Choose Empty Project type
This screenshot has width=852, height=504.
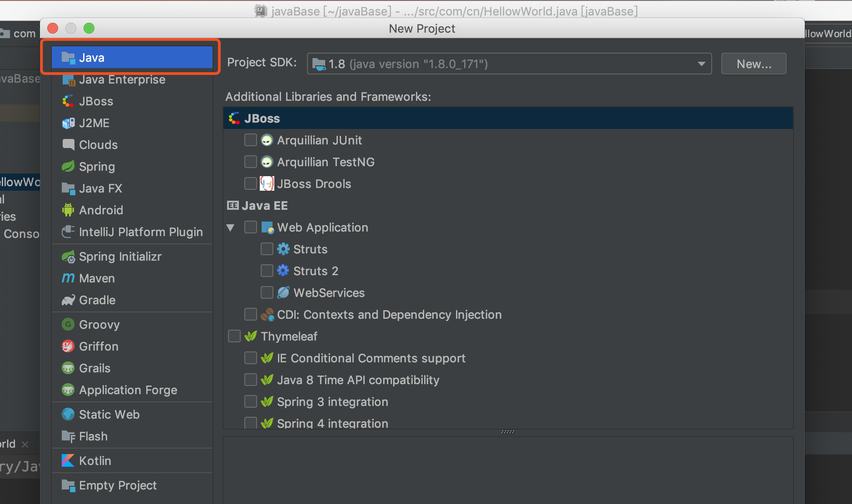(x=132, y=485)
